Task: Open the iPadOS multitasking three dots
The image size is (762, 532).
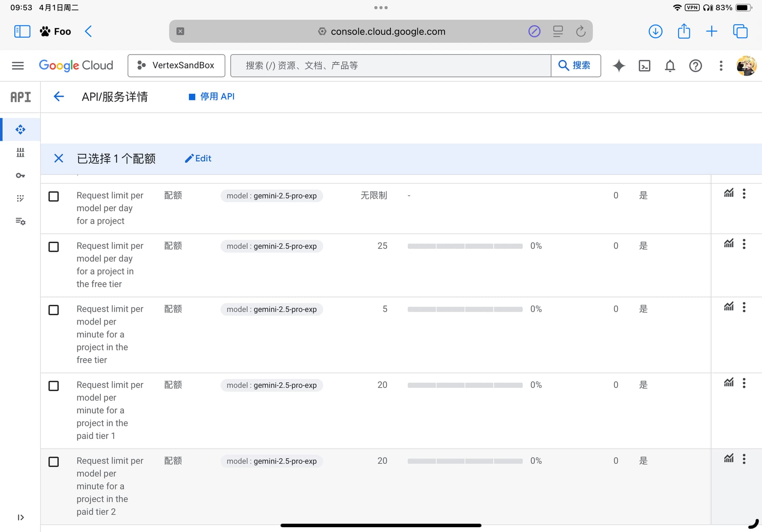Action: tap(381, 8)
